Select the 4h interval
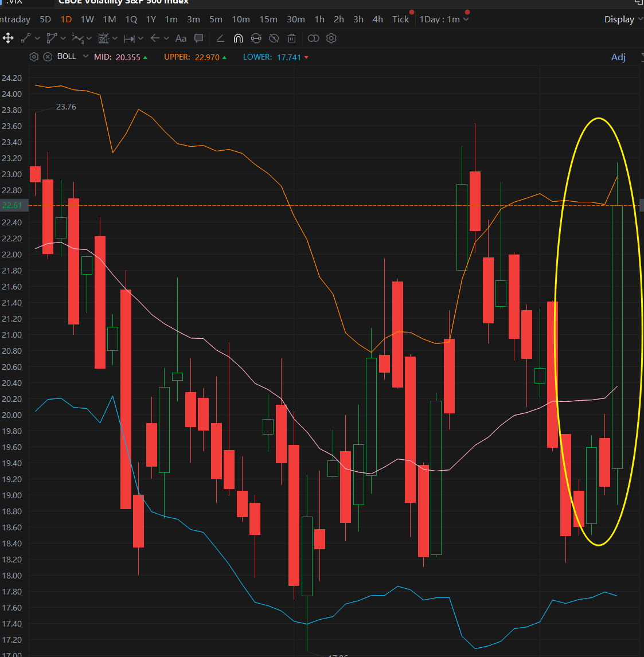Screen dimensions: 644x657 pyautogui.click(x=377, y=19)
